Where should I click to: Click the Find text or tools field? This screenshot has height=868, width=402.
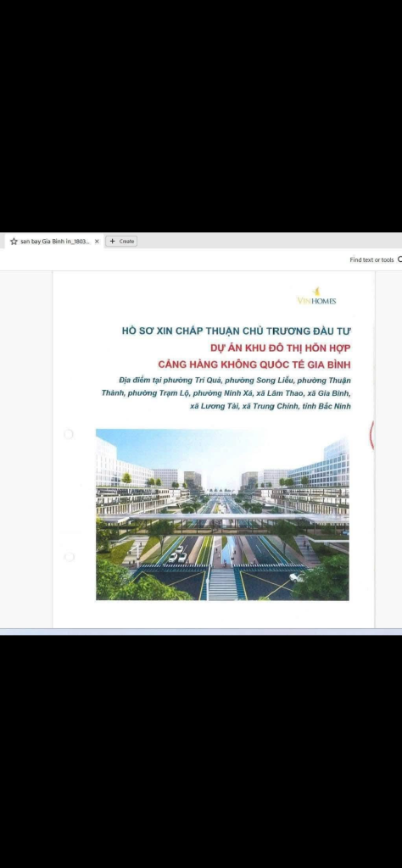(x=371, y=259)
